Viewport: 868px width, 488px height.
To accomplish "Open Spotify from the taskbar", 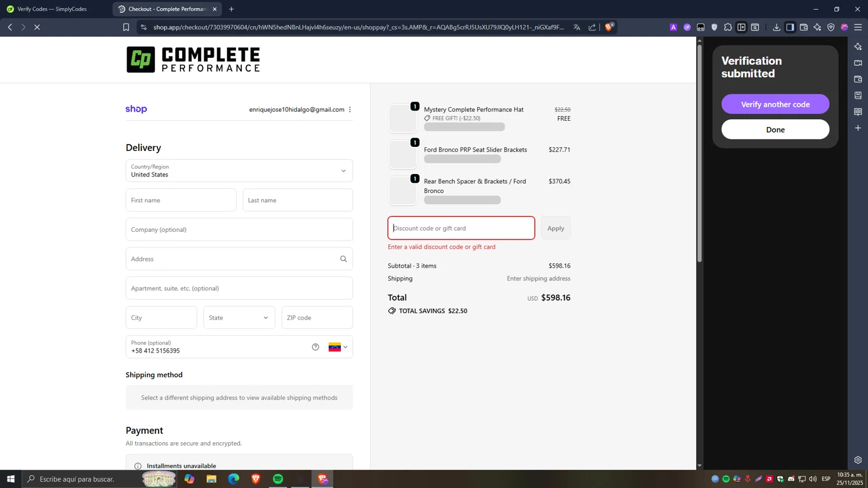I will coord(278,479).
